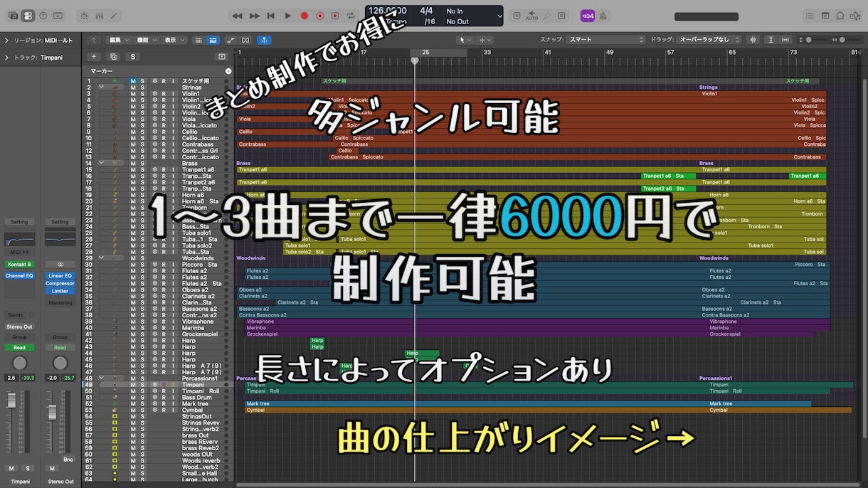Open the Apple Loops browser icon
868x488 pixels.
tap(840, 15)
